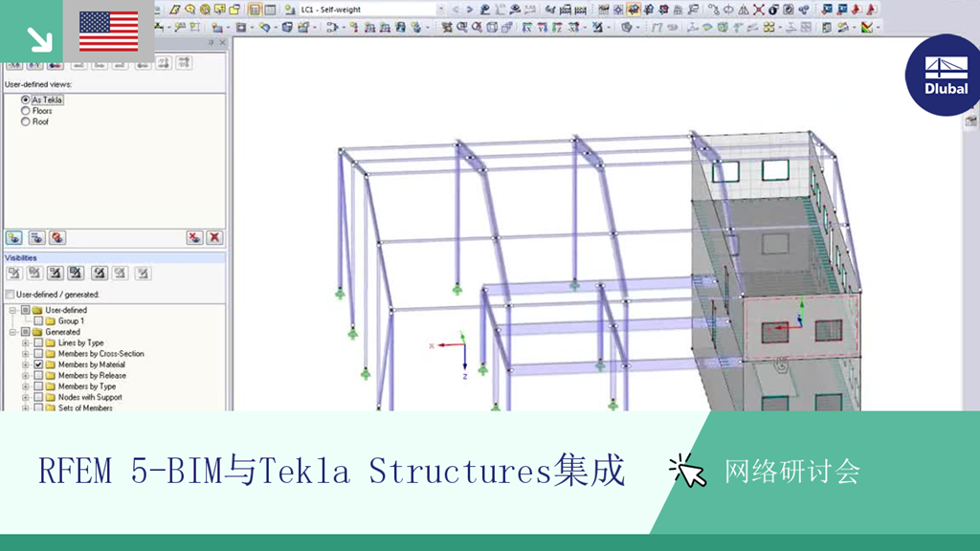The height and width of the screenshot is (551, 980).
Task: Click the yellow four-block grouping icon
Action: click(x=768, y=27)
